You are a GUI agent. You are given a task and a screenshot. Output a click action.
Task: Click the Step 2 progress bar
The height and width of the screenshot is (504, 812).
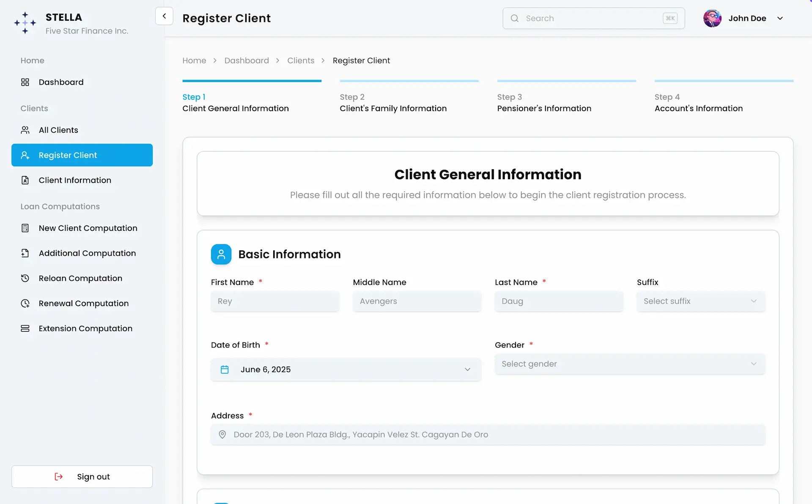pyautogui.click(x=409, y=81)
